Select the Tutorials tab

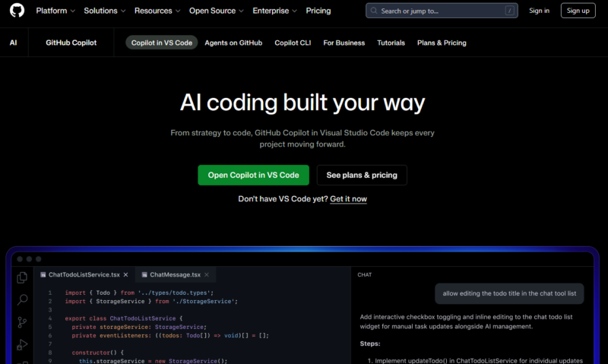point(391,43)
